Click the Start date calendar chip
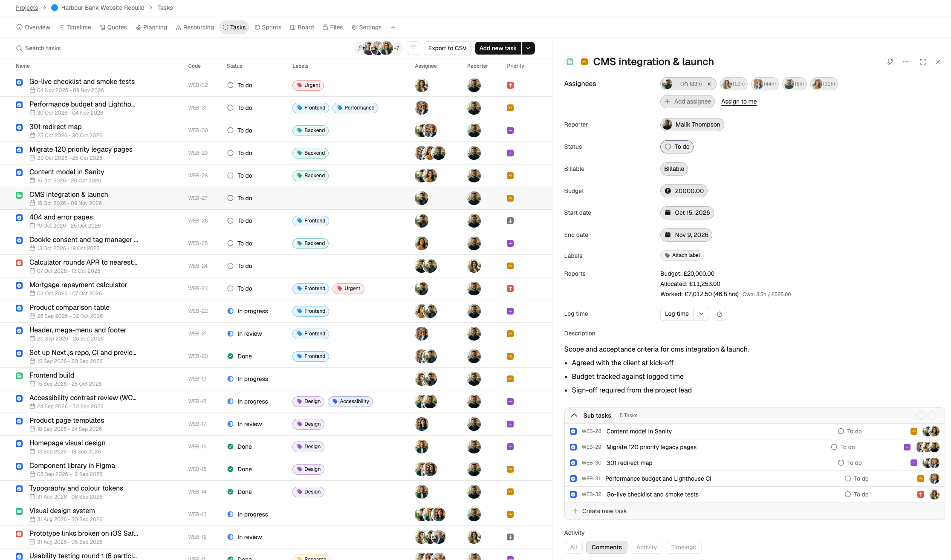This screenshot has height=560, width=951. point(687,213)
